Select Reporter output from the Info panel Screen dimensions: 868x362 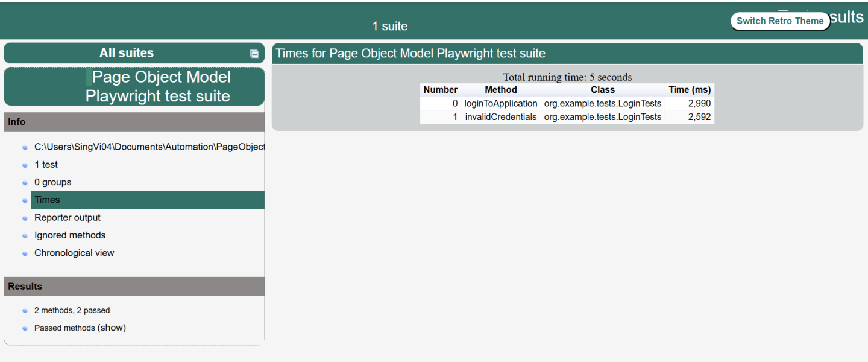point(67,217)
